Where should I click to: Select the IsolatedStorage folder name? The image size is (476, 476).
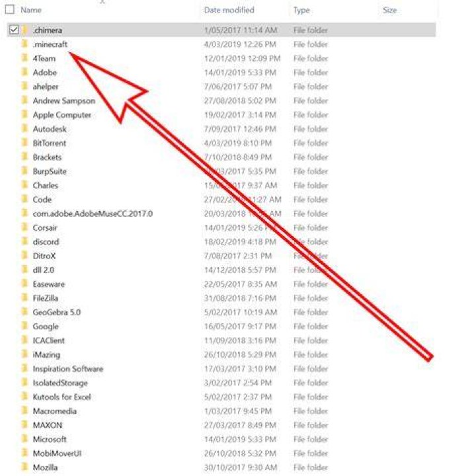tap(60, 383)
